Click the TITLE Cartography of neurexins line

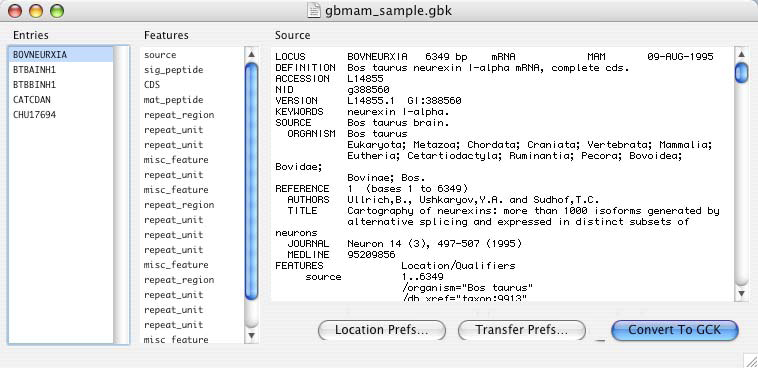(x=503, y=211)
